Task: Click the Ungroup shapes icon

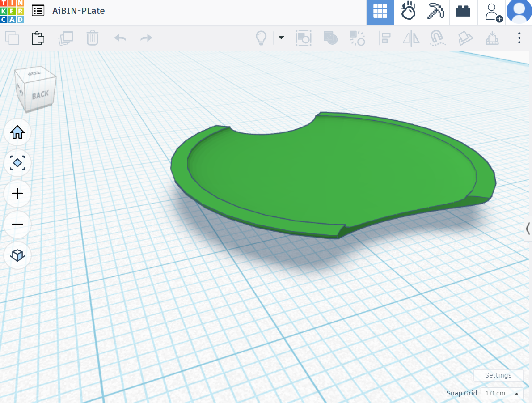Action: pyautogui.click(x=357, y=38)
